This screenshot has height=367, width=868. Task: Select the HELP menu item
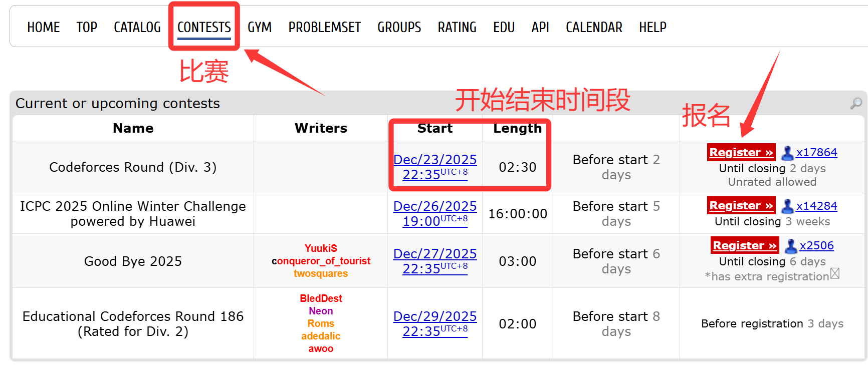click(x=653, y=27)
